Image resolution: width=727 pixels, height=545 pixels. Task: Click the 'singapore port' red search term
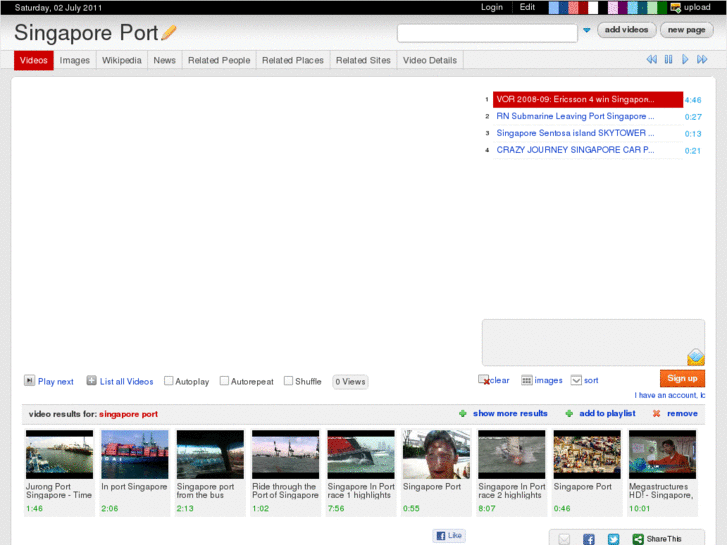pos(128,414)
